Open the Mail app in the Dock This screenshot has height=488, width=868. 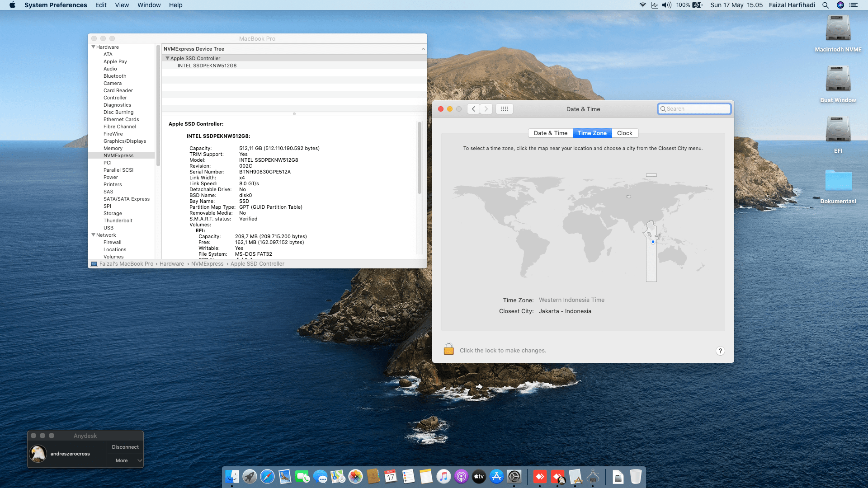click(x=285, y=476)
